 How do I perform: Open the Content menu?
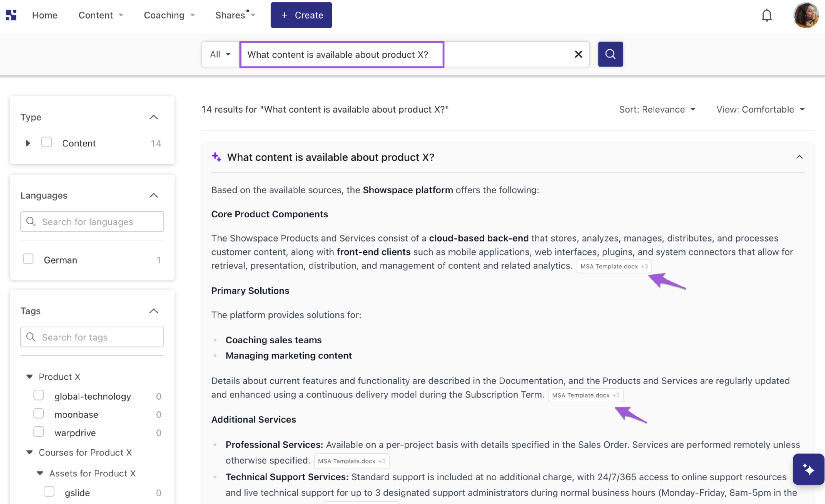pos(101,15)
